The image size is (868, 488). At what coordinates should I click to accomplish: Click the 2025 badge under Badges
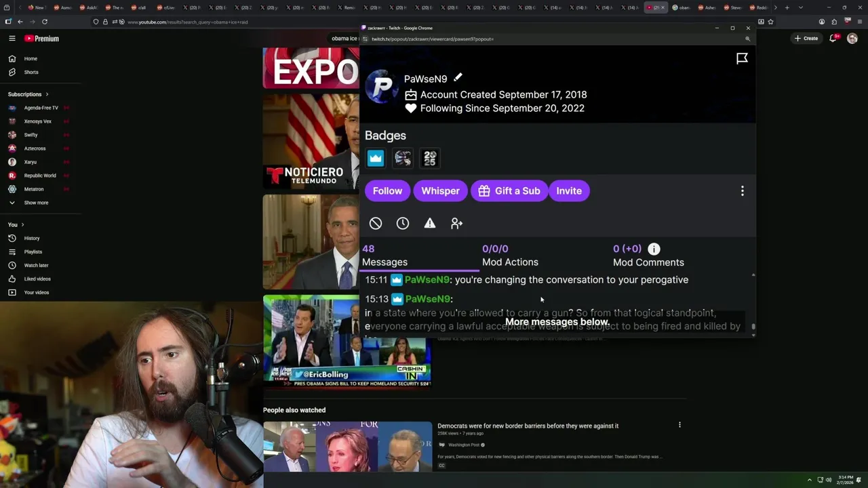click(430, 158)
